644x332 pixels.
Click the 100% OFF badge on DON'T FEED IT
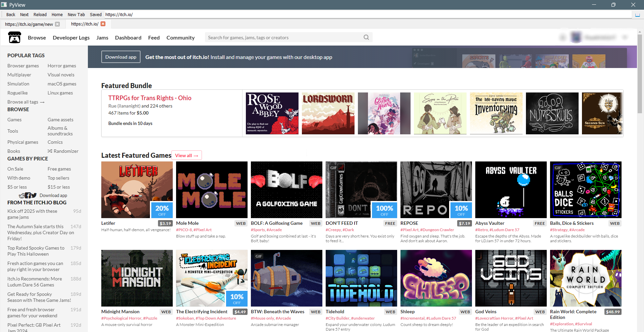click(x=384, y=210)
